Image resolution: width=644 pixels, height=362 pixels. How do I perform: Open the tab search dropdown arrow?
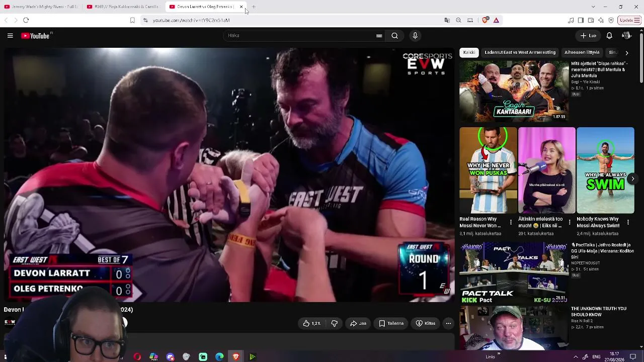(593, 7)
